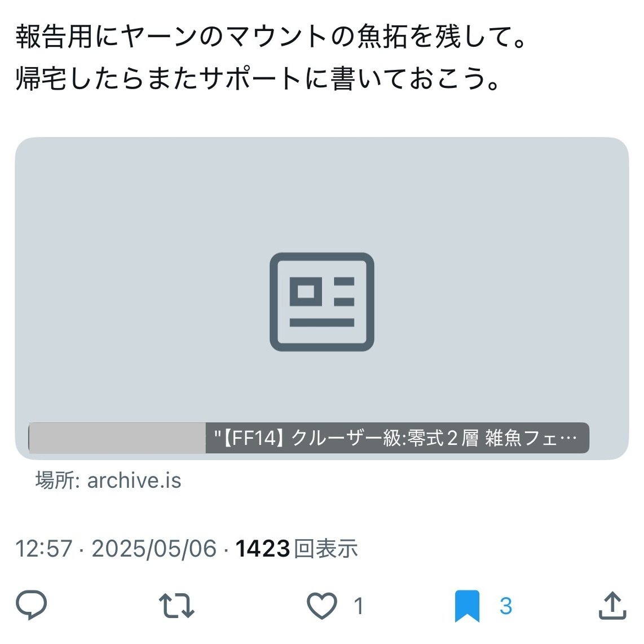Click the 場所: label below the card
Image resolution: width=644 pixels, height=644 pixels.
pyautogui.click(x=58, y=480)
